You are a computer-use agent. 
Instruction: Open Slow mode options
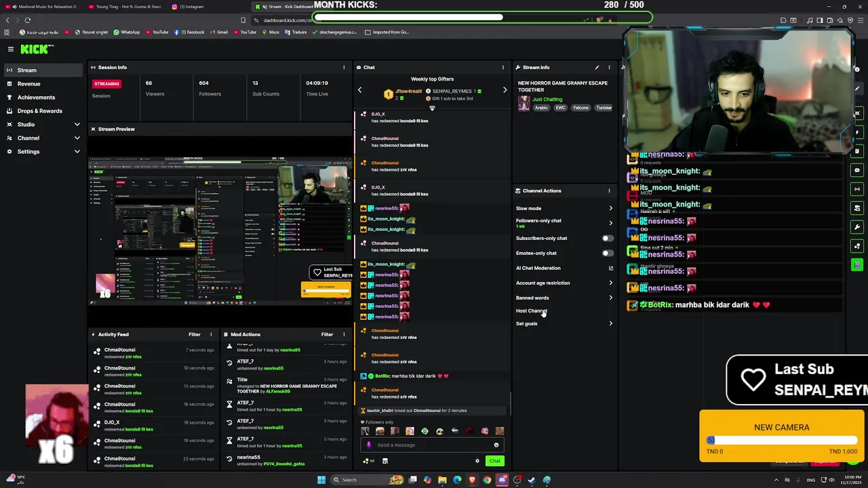[564, 209]
